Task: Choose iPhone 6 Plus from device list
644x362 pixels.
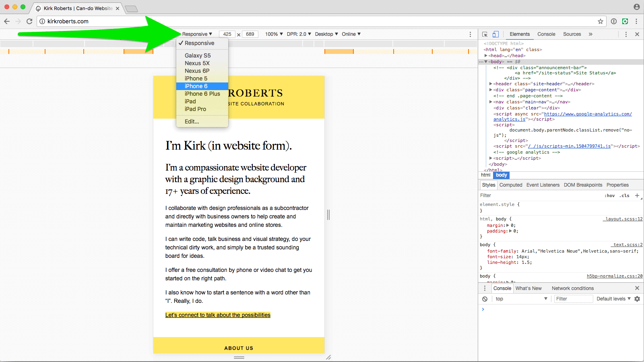Action: click(202, 94)
